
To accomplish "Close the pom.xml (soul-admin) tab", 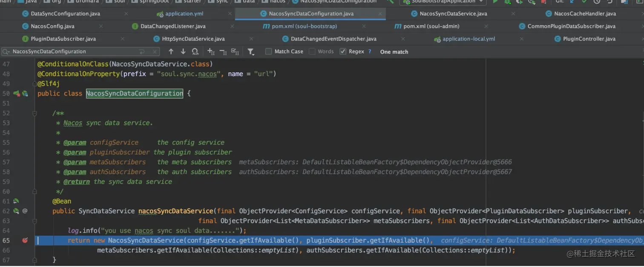I will point(486,26).
